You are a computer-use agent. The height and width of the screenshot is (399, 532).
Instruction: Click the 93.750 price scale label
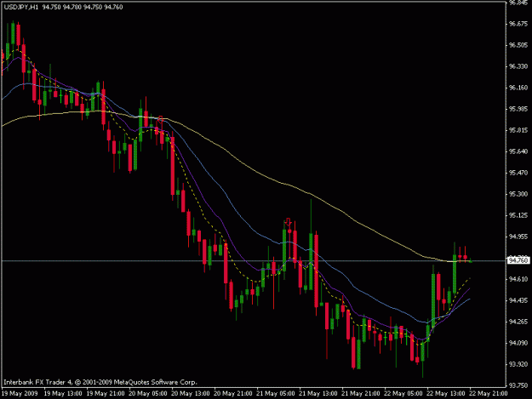point(518,385)
